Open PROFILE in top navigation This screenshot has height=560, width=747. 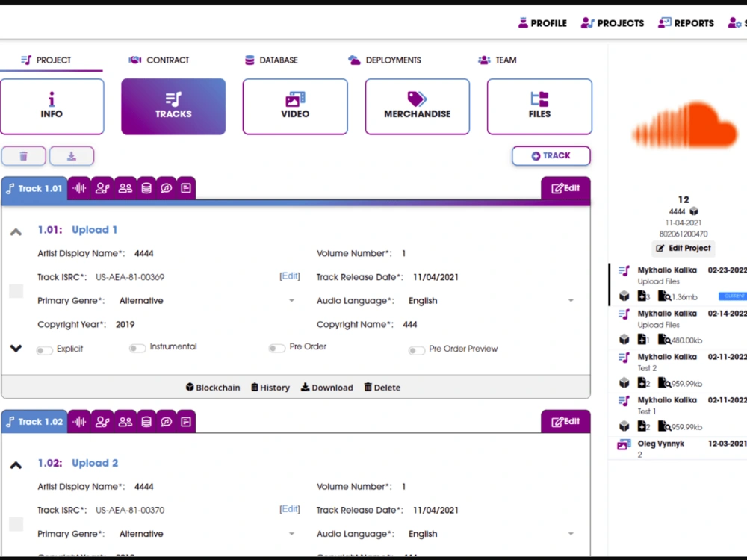coord(542,23)
